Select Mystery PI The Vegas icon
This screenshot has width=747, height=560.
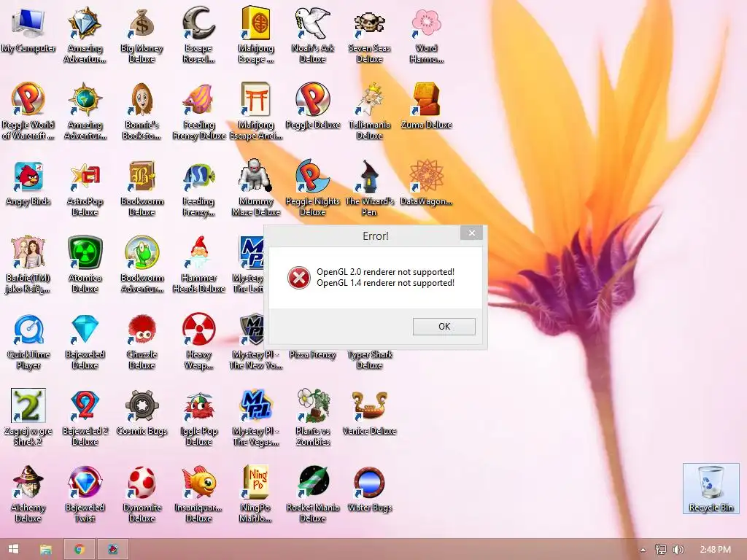pyautogui.click(x=255, y=405)
